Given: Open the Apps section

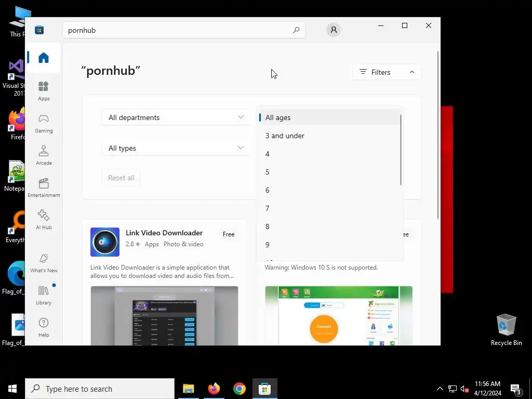Looking at the screenshot, I should (x=44, y=91).
